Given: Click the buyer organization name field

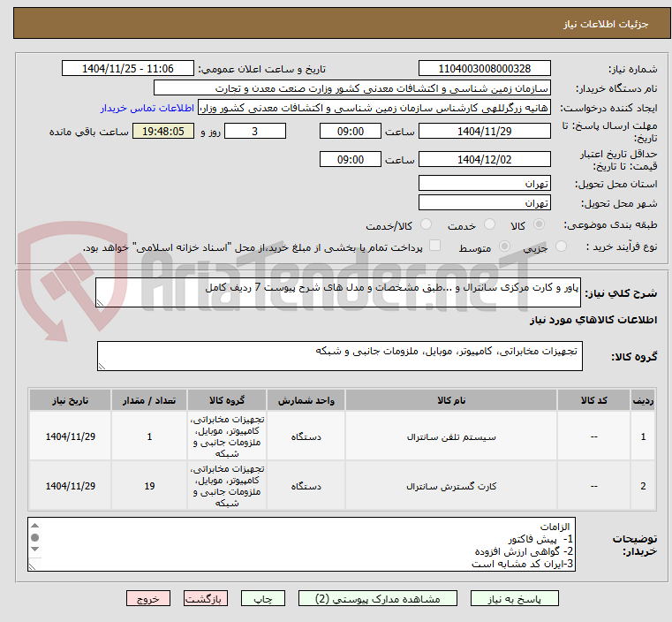Looking at the screenshot, I should (x=351, y=88).
